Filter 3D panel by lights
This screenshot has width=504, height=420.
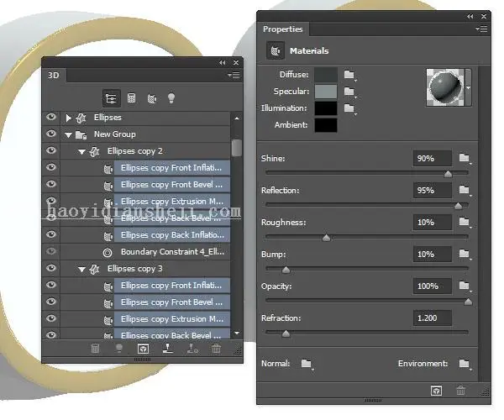171,98
